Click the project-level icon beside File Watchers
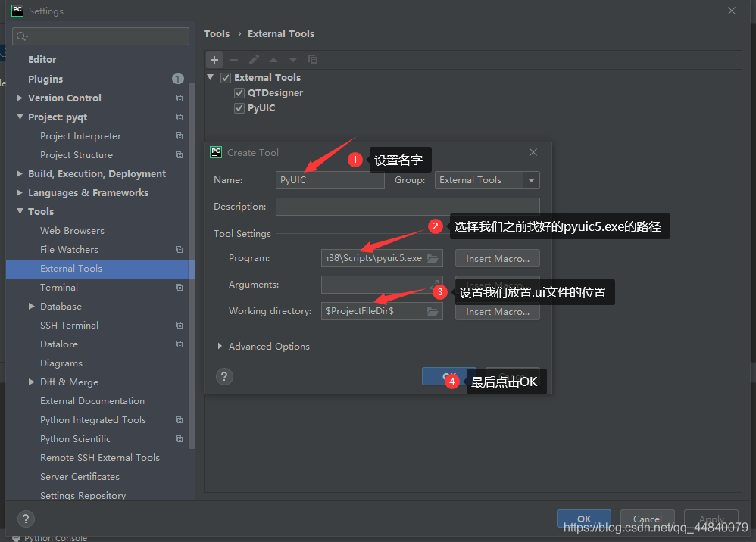Viewport: 756px width, 542px height. [180, 250]
